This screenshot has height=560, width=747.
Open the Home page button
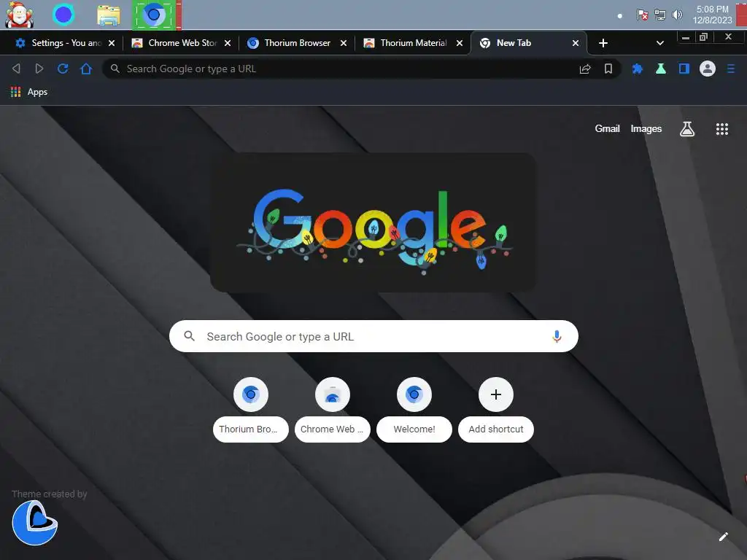pos(86,69)
